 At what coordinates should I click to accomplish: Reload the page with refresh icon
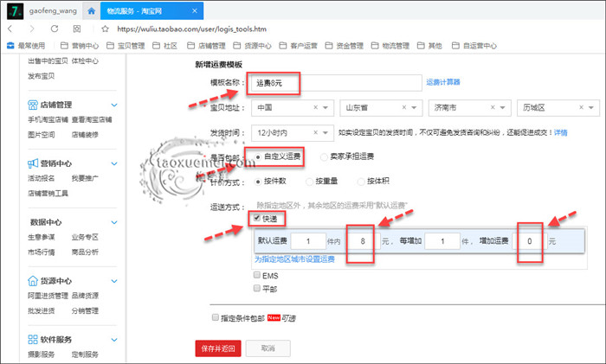pos(55,29)
